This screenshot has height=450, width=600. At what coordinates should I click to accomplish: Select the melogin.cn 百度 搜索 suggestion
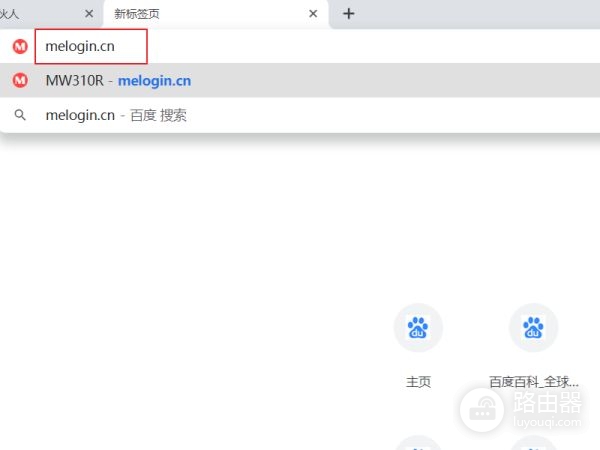(x=116, y=115)
